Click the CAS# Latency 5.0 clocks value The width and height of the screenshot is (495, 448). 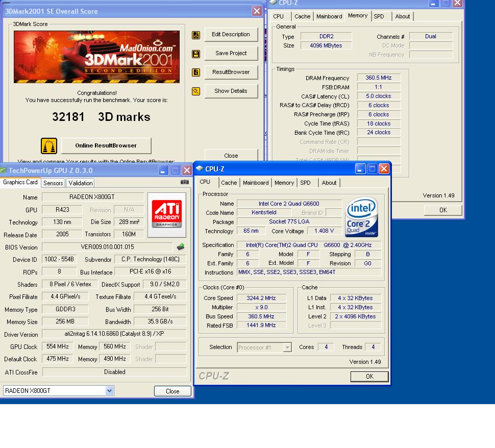(x=379, y=96)
